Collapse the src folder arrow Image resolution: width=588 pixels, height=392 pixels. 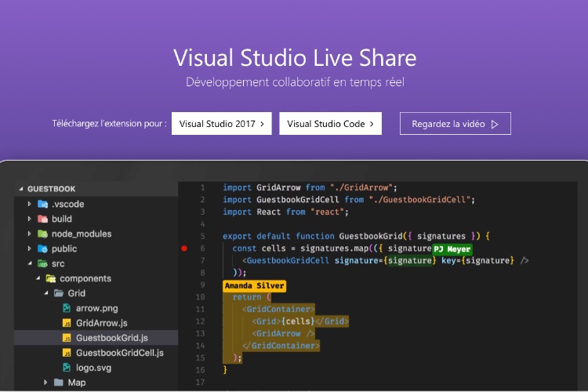[x=30, y=263]
